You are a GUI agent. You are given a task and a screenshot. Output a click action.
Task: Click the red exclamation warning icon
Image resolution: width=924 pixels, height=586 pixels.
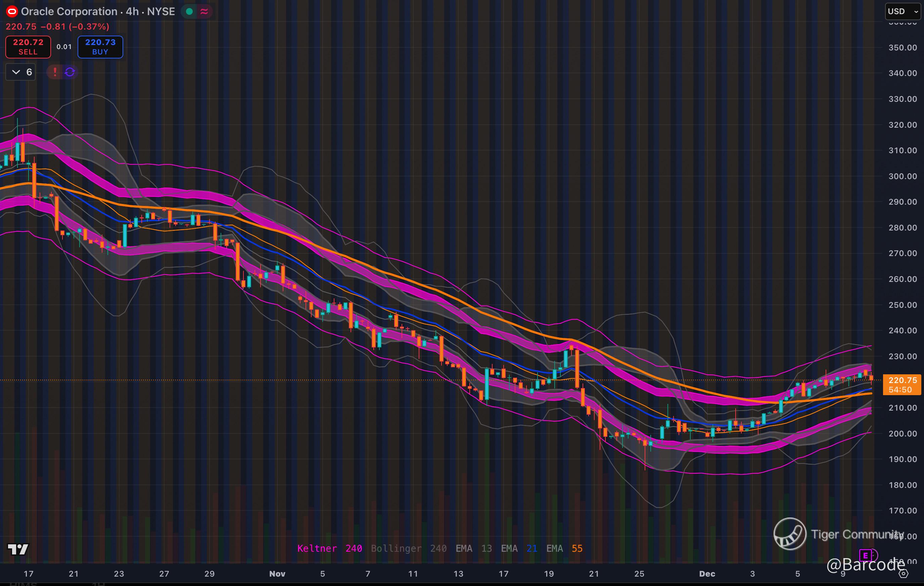[x=55, y=72]
